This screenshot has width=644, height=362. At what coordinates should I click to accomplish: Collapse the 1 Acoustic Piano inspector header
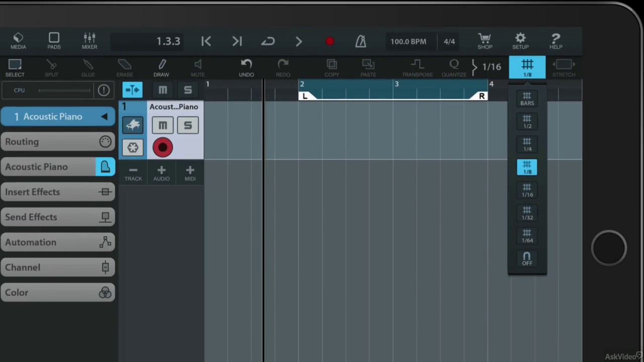58,117
